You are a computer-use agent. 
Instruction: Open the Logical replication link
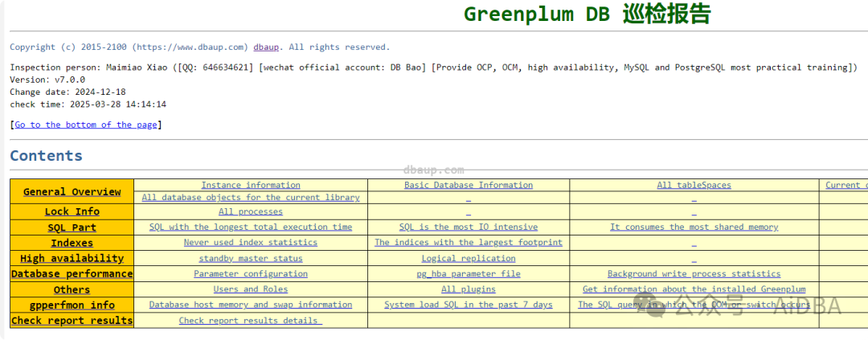[x=469, y=258]
